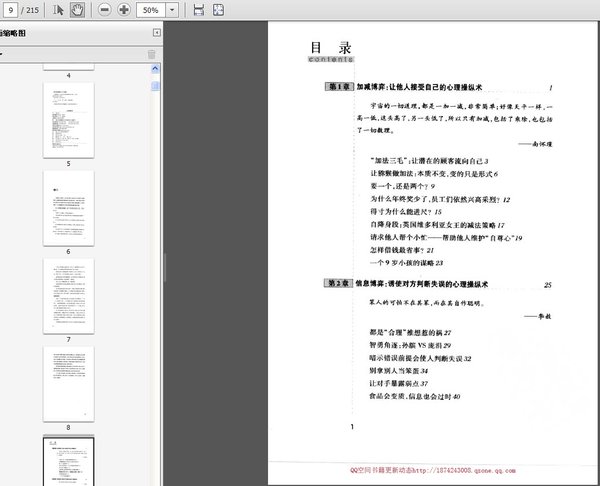Viewport: 600px width, 486px height.
Task: Click the entry "一个9岁小孩的谋略 23"
Action: coord(406,263)
